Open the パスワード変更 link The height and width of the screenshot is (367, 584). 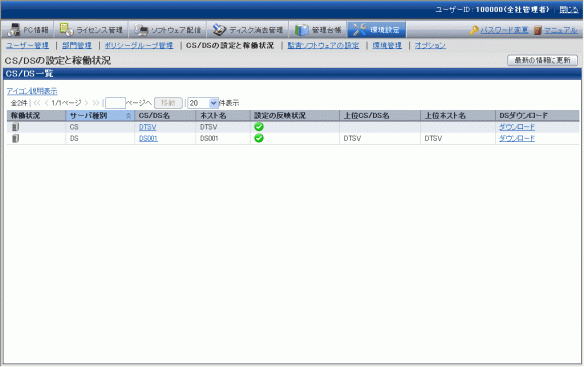[504, 30]
